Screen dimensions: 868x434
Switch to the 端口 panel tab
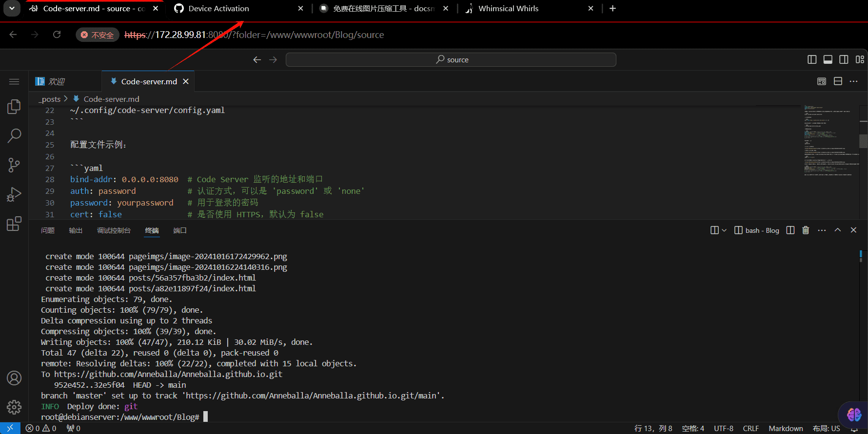point(180,230)
